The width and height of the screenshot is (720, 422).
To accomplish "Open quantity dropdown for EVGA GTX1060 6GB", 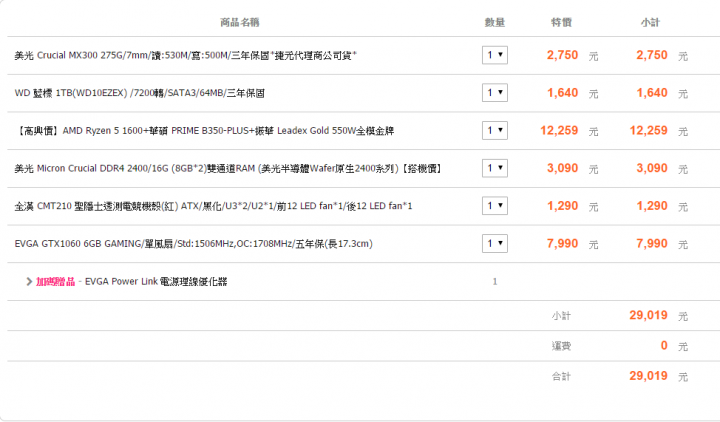I will 495,243.
